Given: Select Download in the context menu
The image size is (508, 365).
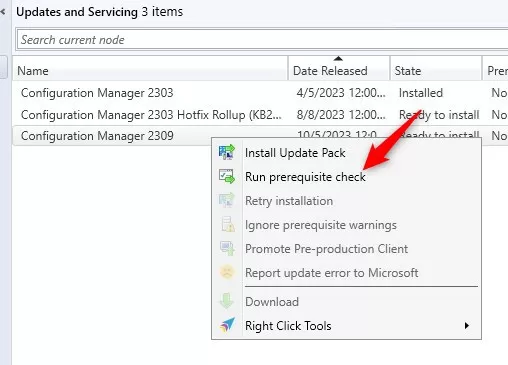Looking at the screenshot, I should (x=346, y=302).
